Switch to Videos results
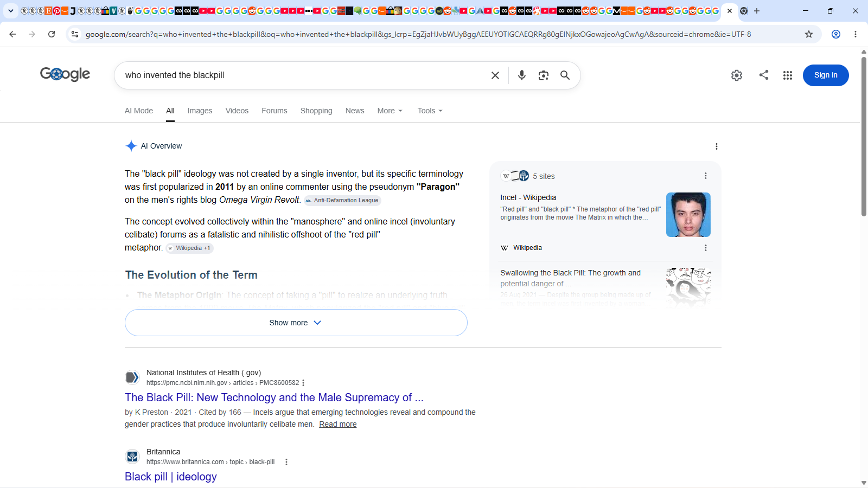This screenshot has width=868, height=488. click(x=237, y=111)
